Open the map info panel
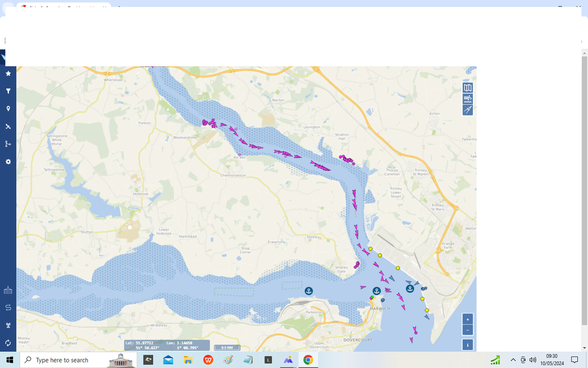Image resolution: width=588 pixels, height=368 pixels. pyautogui.click(x=467, y=345)
